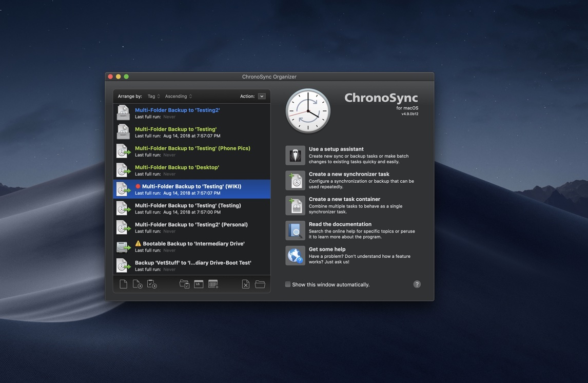
Task: Click the delete document X icon
Action: 246,284
